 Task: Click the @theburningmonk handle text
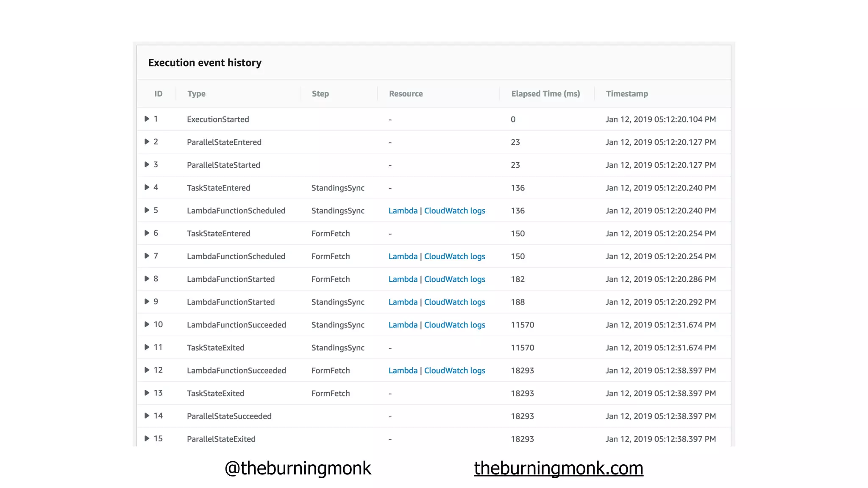coord(298,469)
